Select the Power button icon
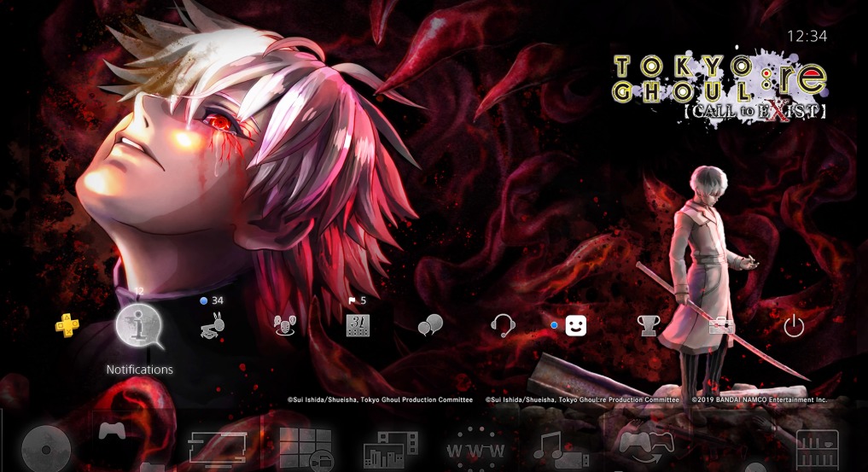The width and height of the screenshot is (868, 472). [x=794, y=325]
